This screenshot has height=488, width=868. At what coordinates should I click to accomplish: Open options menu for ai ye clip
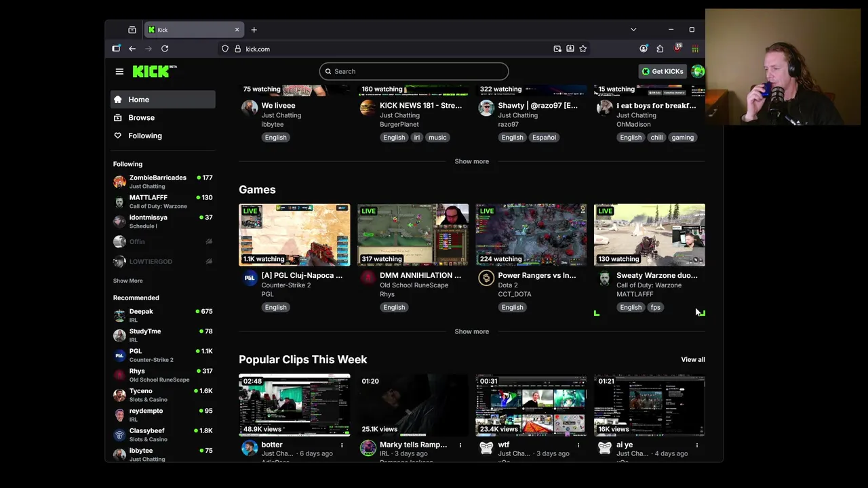pos(696,445)
